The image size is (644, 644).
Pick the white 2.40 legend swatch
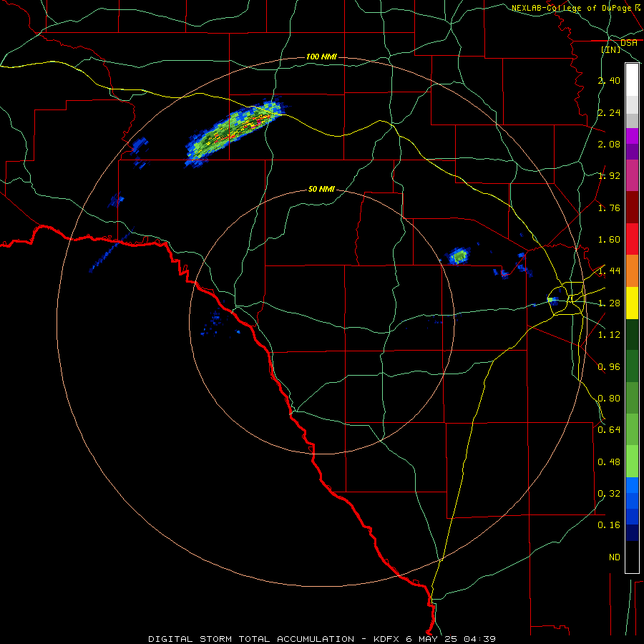point(632,80)
